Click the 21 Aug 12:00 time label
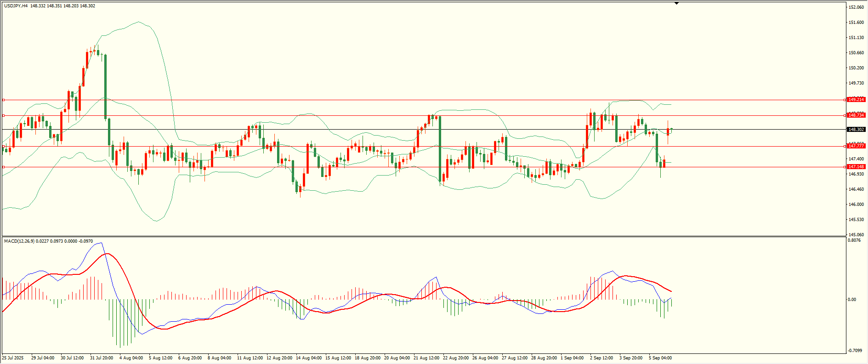 click(x=427, y=358)
